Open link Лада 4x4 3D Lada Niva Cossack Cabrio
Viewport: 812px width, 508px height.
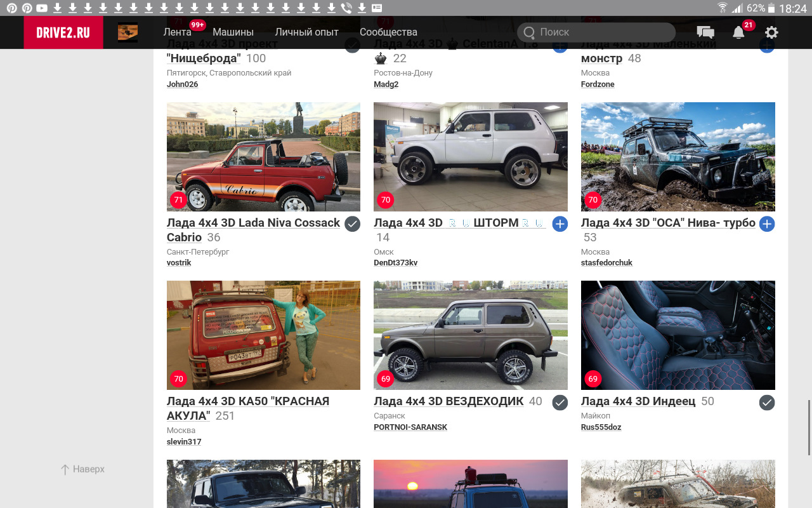point(253,230)
